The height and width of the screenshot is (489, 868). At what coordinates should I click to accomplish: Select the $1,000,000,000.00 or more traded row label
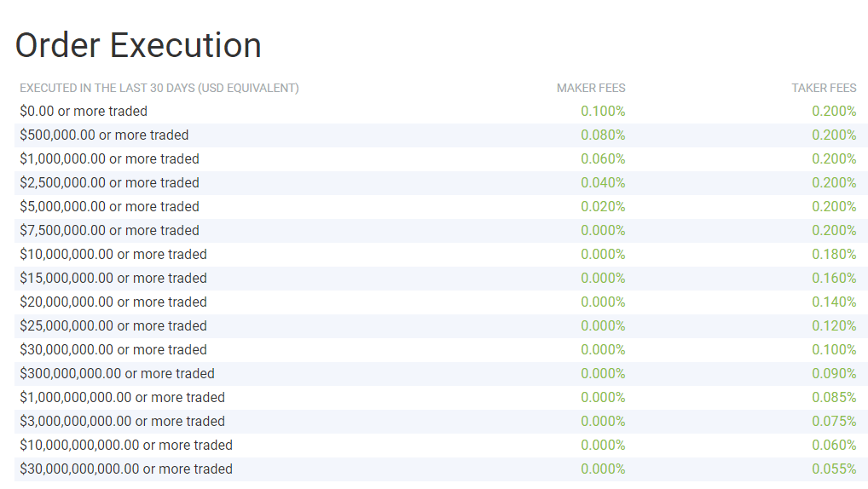pyautogui.click(x=122, y=397)
